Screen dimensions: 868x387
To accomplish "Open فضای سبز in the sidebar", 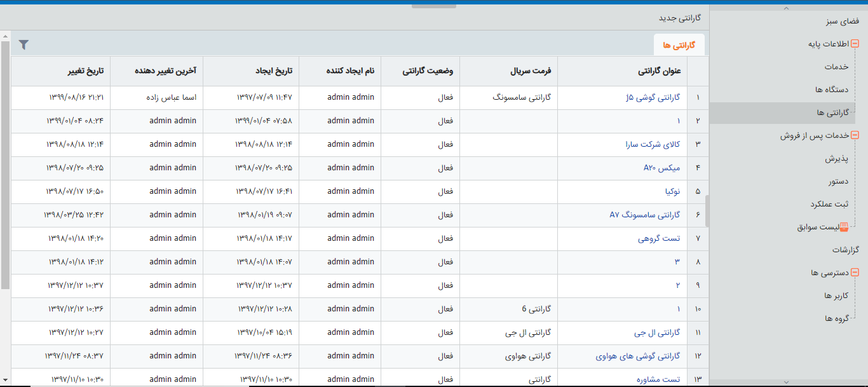I will pyautogui.click(x=843, y=21).
